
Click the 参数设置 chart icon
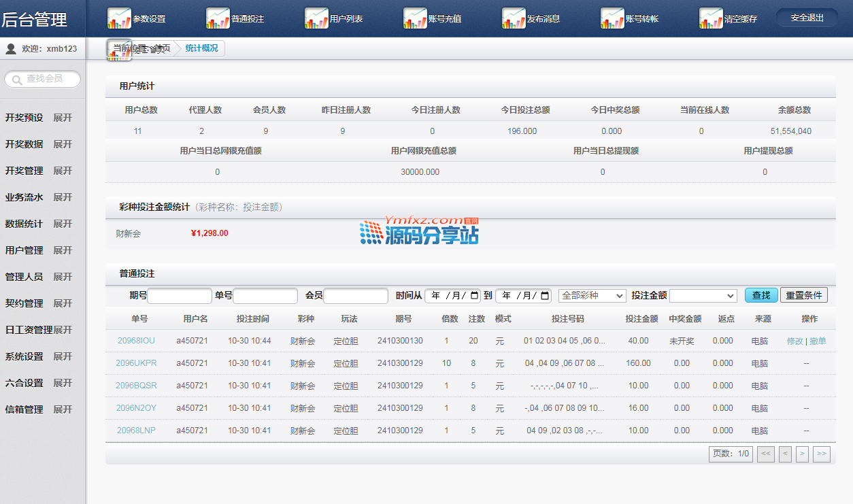click(x=119, y=18)
